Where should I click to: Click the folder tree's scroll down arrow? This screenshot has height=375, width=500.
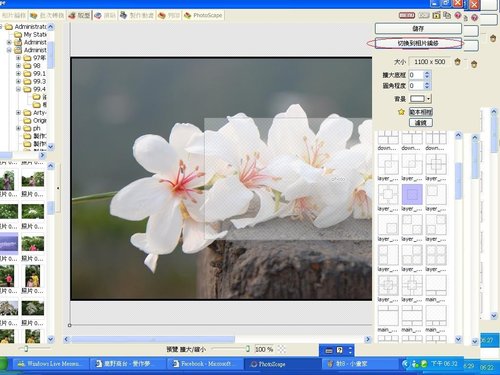51,146
